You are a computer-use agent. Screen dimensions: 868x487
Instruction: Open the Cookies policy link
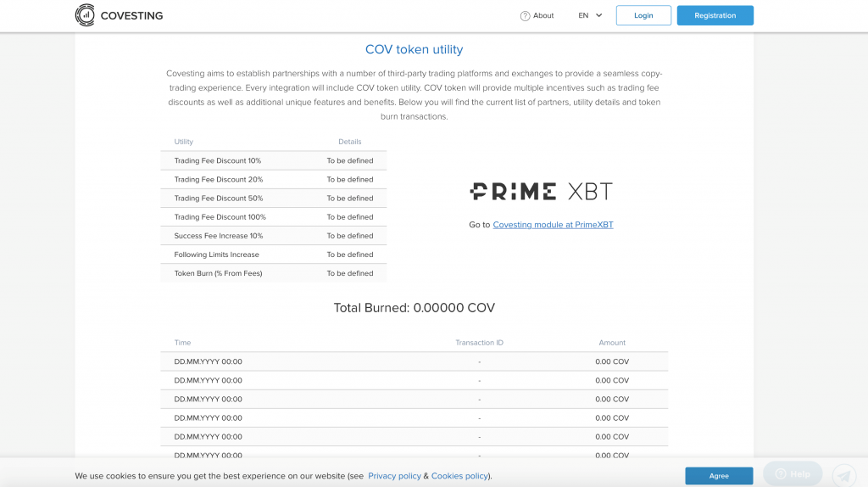[459, 476]
